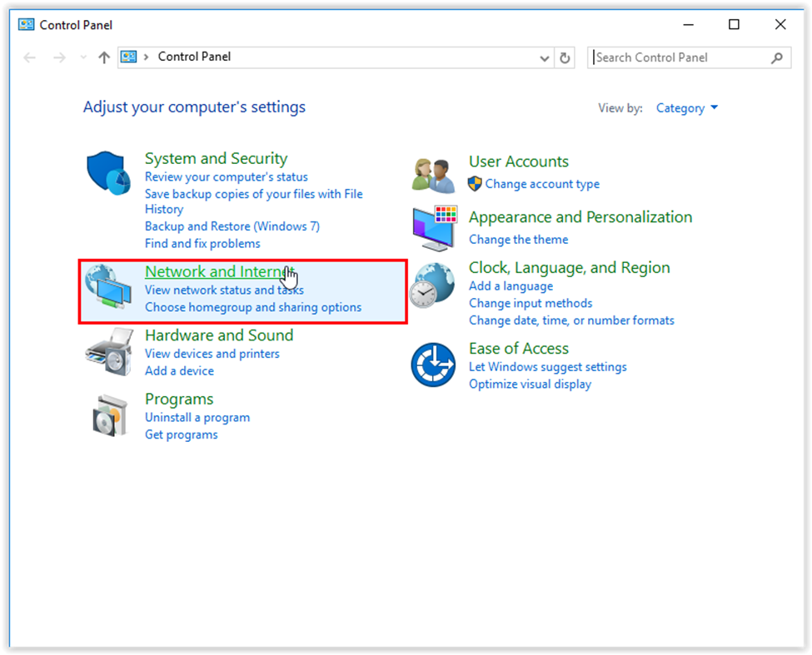
Task: Minimize the Control Panel window
Action: coord(688,24)
